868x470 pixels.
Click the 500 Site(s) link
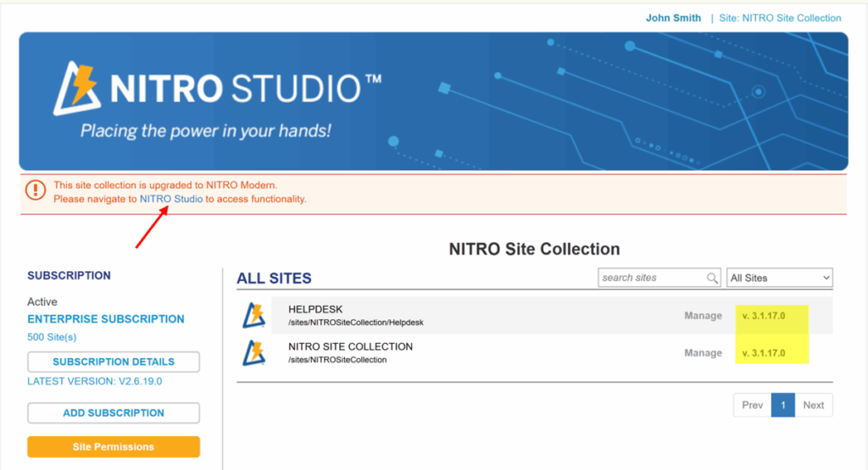[x=52, y=337]
